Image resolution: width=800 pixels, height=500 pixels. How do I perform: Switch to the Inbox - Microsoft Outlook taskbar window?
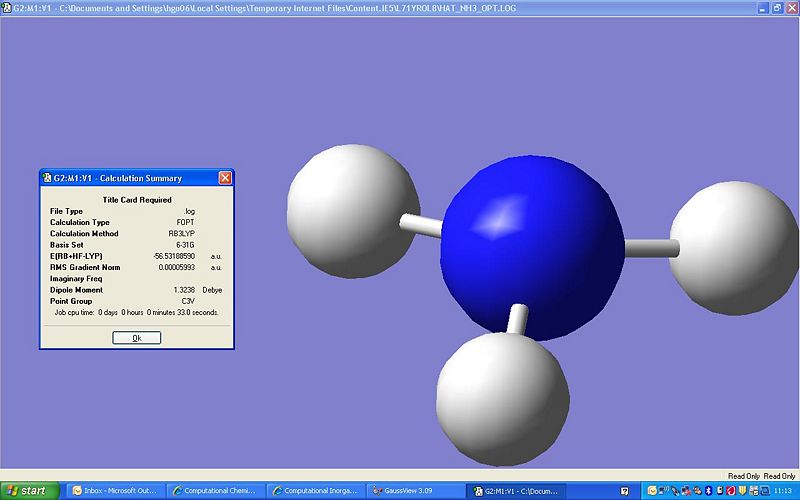(x=114, y=491)
